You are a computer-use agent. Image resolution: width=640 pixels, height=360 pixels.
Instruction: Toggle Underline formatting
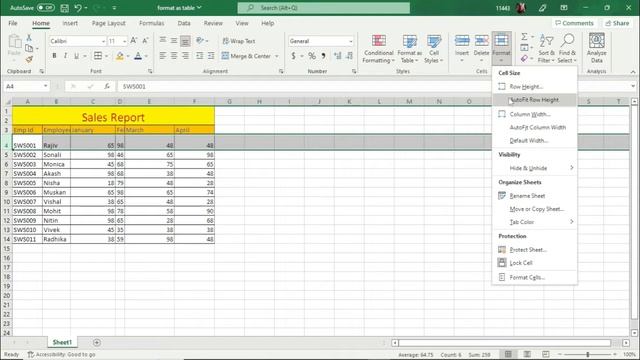pos(76,56)
